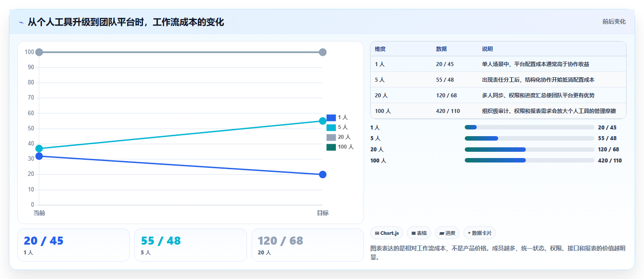
Task: Select the 表格 chip
Action: point(419,233)
